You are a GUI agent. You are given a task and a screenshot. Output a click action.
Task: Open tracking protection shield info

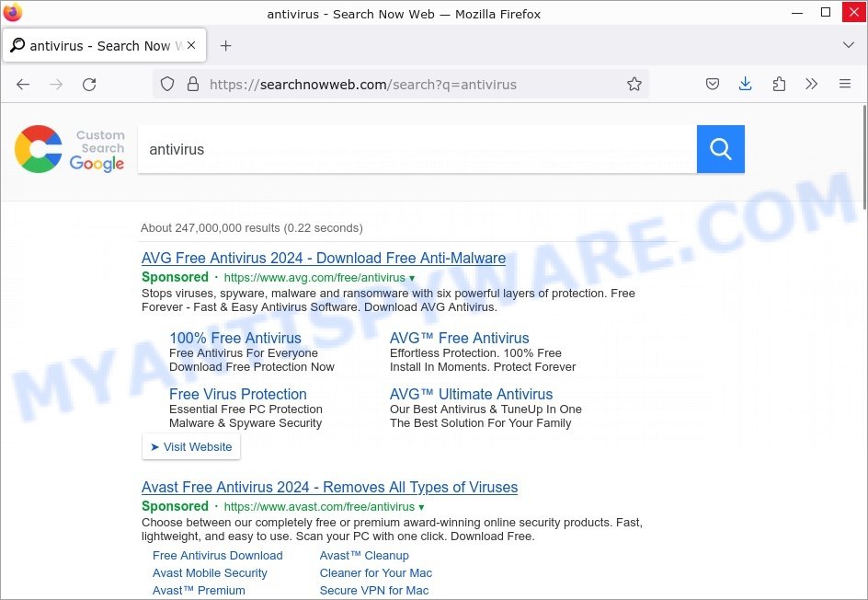coord(167,85)
